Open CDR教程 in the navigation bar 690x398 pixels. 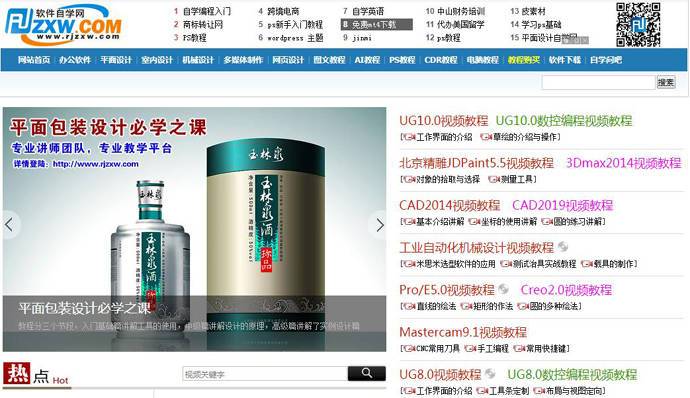click(441, 60)
